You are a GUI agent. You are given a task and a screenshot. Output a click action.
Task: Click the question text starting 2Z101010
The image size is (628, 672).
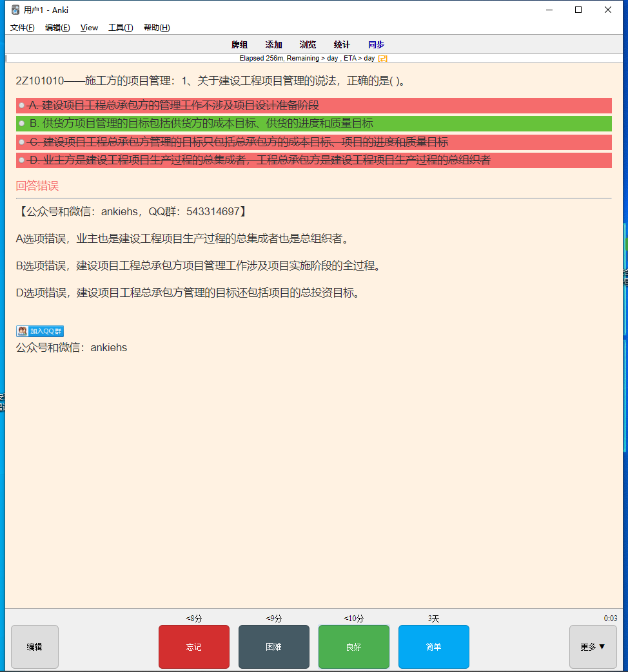211,81
